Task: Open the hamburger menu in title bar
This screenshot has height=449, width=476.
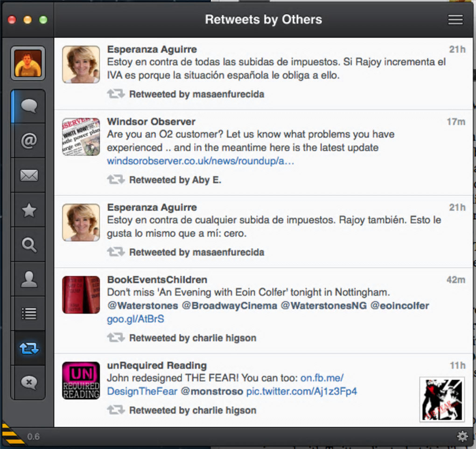Action: click(455, 20)
